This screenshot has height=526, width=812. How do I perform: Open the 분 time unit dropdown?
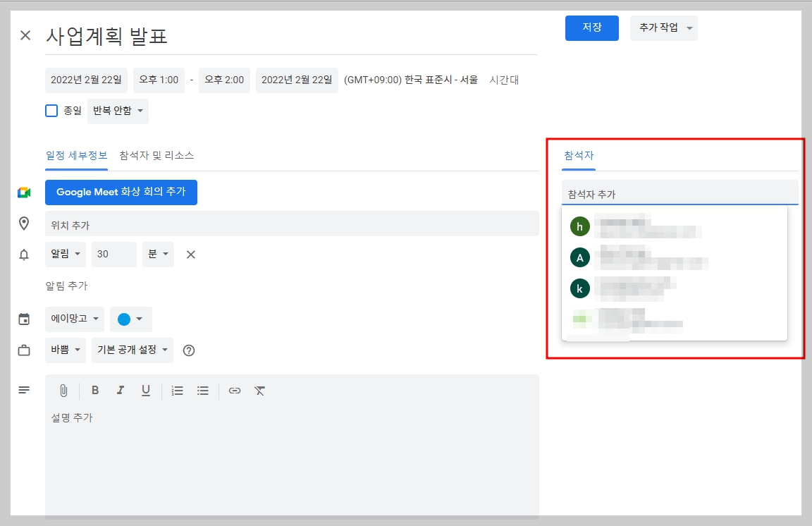[158, 255]
